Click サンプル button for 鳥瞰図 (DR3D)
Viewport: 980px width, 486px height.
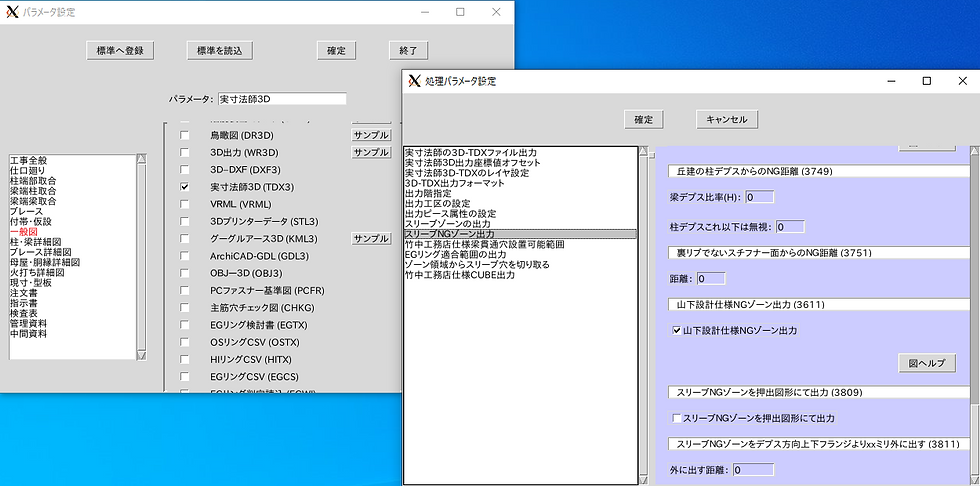[x=371, y=135]
